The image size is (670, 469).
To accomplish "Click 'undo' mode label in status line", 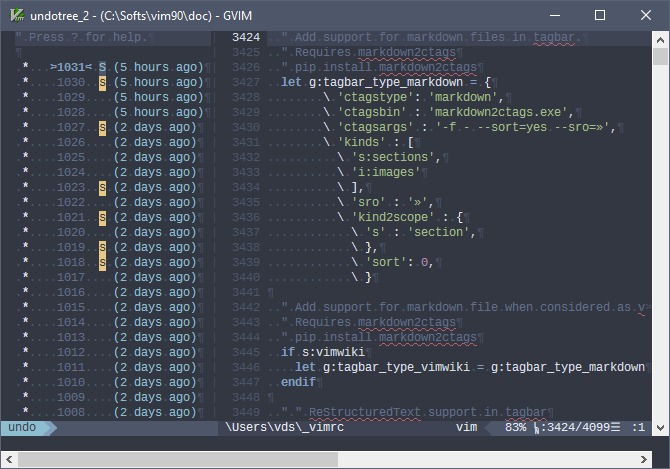I will [x=22, y=427].
